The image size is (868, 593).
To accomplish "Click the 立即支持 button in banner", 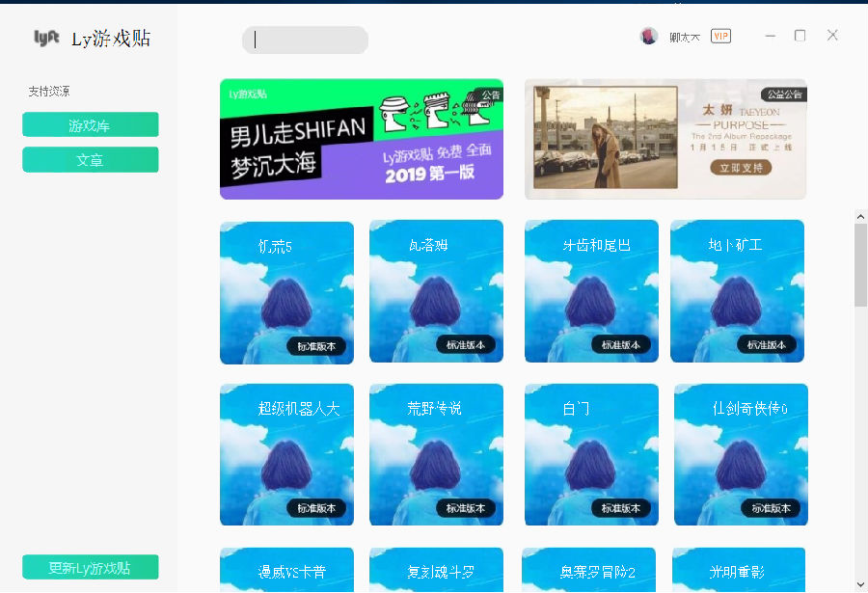I will pyautogui.click(x=741, y=167).
